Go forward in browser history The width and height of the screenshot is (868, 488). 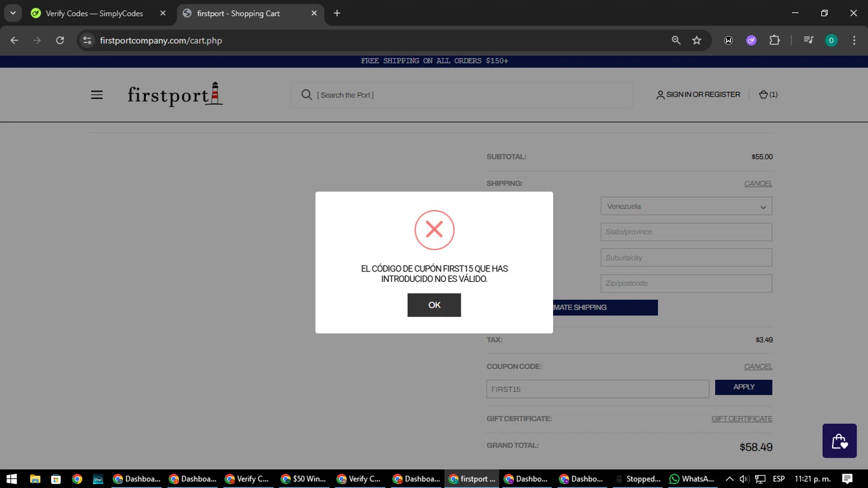tap(37, 41)
